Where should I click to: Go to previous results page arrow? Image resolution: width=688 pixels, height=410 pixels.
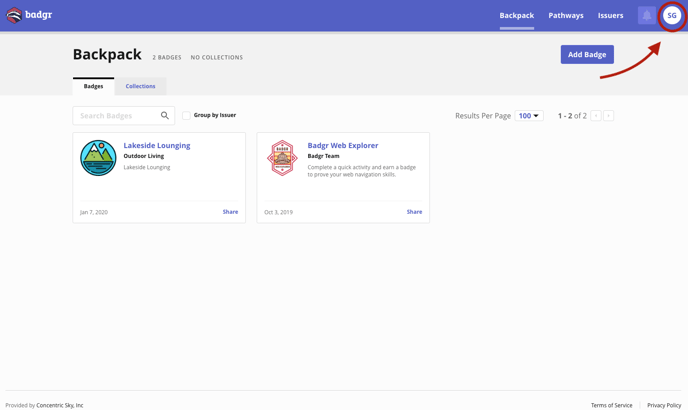[596, 115]
